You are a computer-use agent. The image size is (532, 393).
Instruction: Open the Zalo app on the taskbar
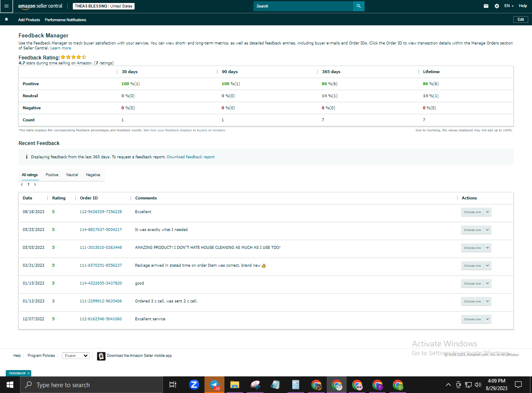click(194, 385)
